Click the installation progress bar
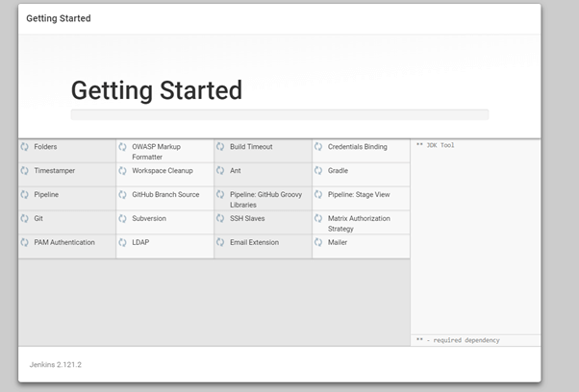This screenshot has width=579, height=392. pos(279,114)
